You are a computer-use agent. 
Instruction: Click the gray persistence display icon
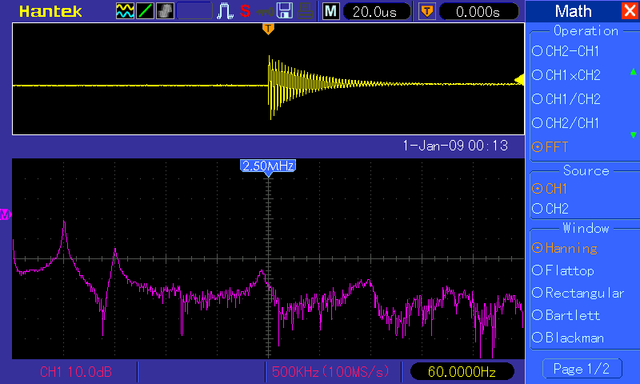(165, 11)
